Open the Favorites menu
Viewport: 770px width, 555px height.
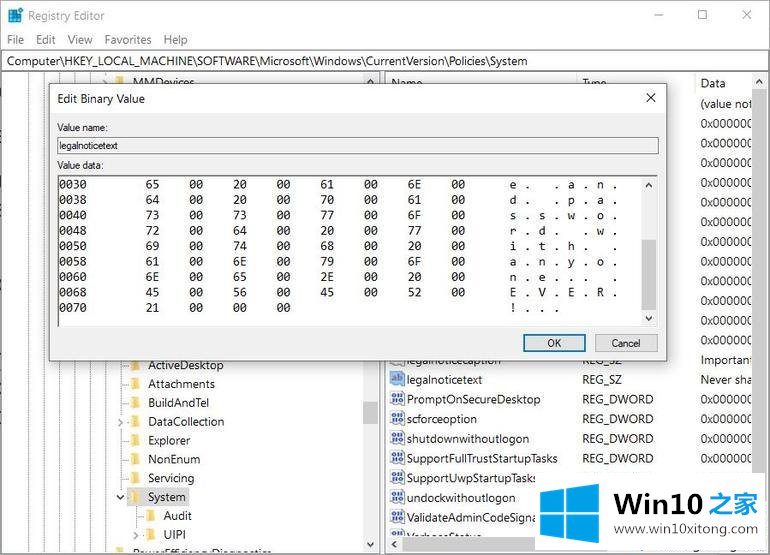tap(128, 40)
